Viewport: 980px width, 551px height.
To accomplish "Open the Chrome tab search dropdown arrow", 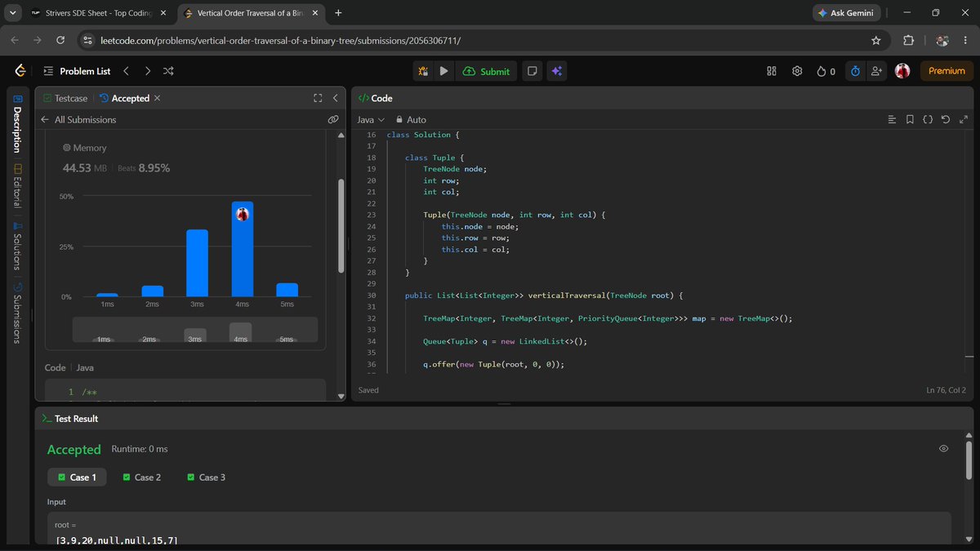I will click(x=13, y=13).
